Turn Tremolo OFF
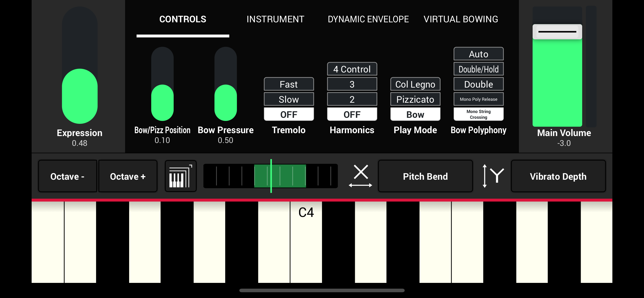Screen dimensions: 644x298 (289, 114)
